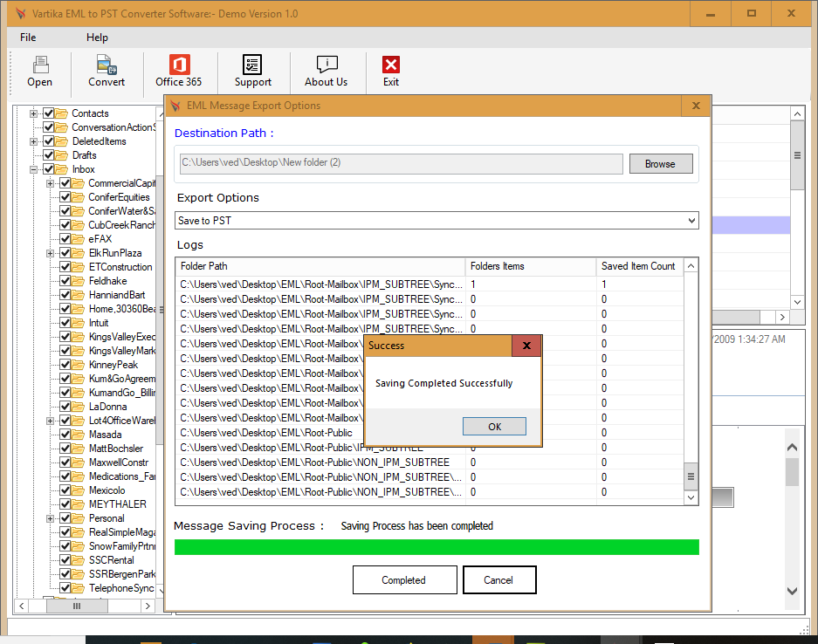This screenshot has height=644, width=818.
Task: Uncheck the DeletedItems folder checkbox
Action: coord(49,141)
